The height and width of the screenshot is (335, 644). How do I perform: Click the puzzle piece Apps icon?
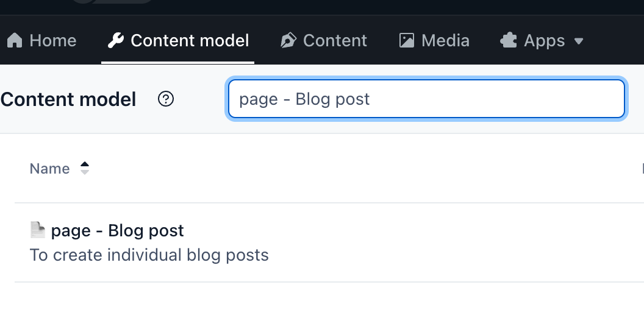click(509, 41)
